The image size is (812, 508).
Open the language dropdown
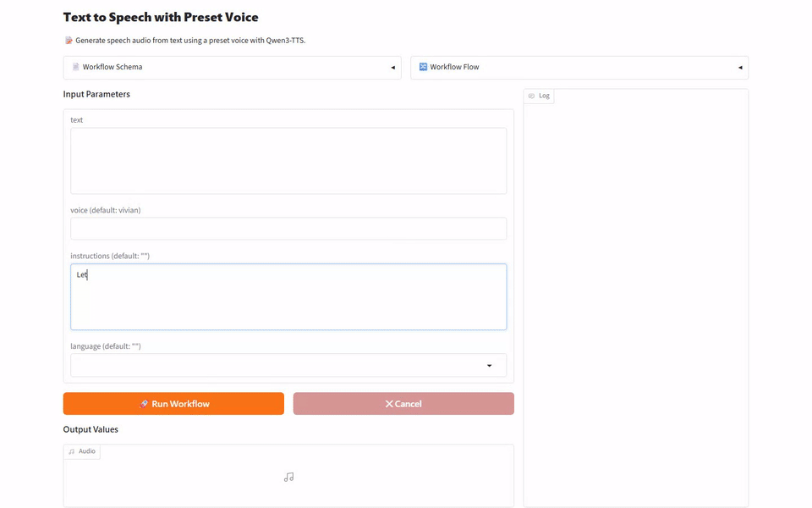click(288, 366)
